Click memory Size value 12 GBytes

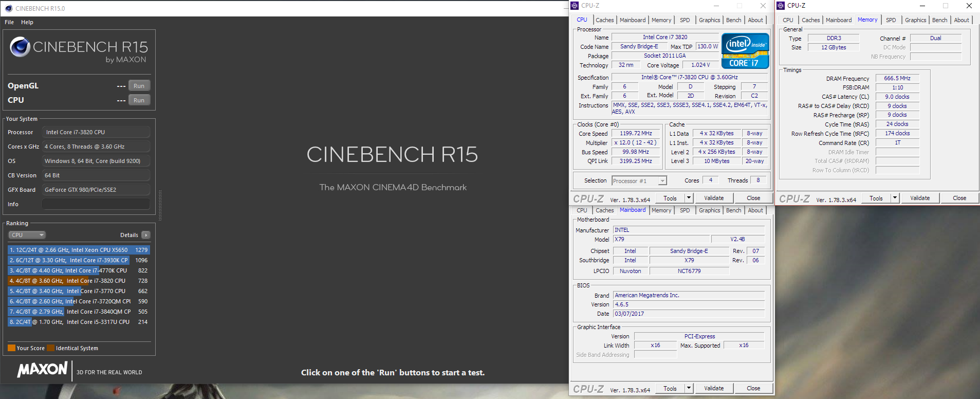point(834,47)
